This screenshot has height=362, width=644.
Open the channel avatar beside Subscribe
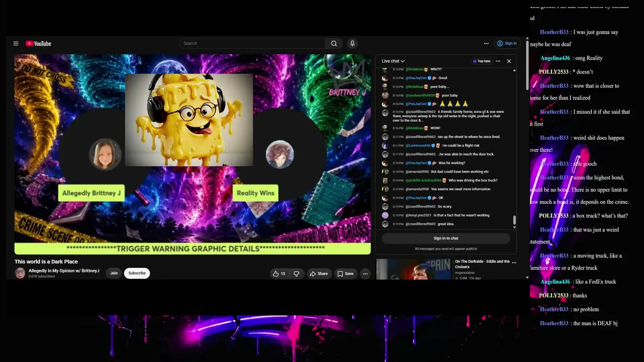[20, 273]
